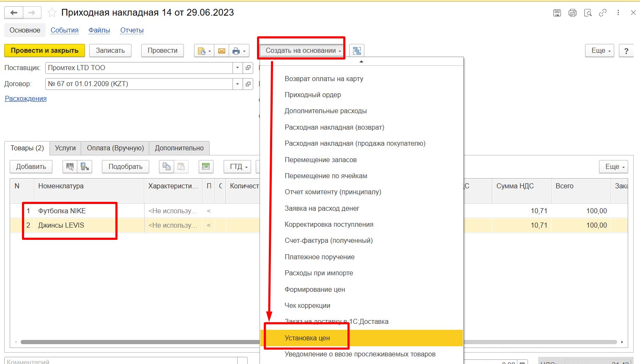Click the copy rows icon beside Подобрать
This screenshot has height=364, width=640.
coord(167,166)
